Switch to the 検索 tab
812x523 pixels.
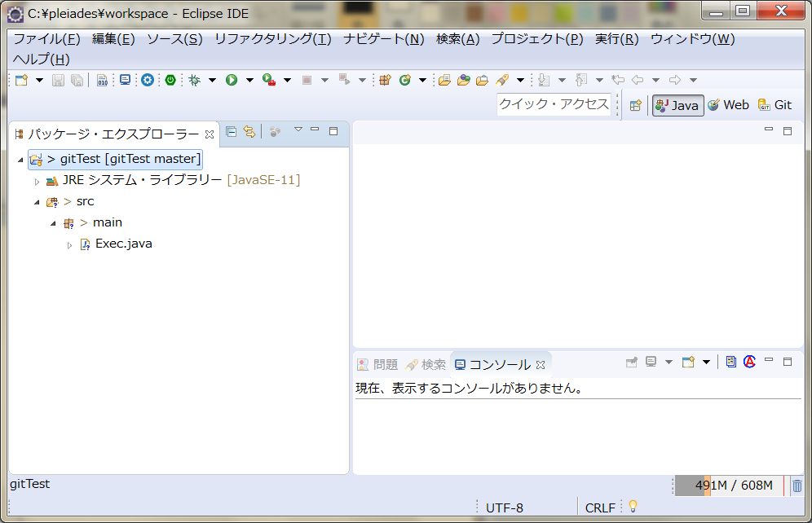[426, 365]
